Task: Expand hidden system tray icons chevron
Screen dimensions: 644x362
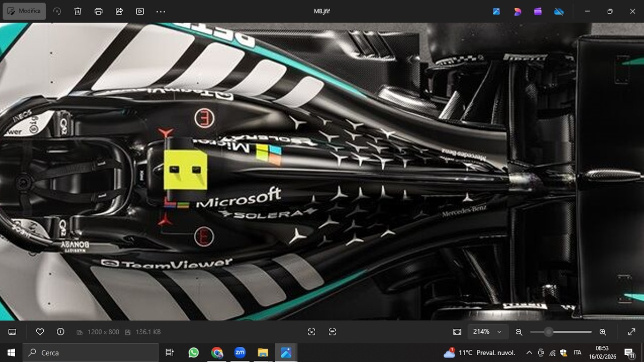Action: click(x=529, y=352)
